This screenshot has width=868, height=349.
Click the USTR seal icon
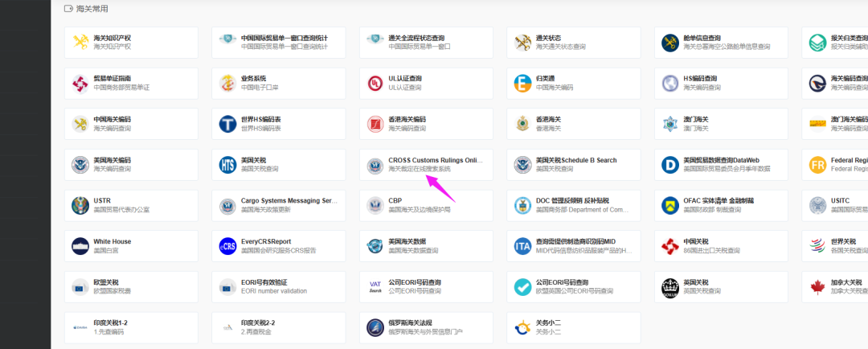tap(80, 206)
